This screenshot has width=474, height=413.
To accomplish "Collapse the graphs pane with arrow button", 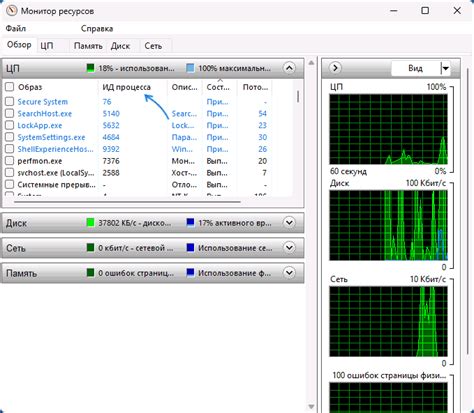I will click(x=335, y=68).
